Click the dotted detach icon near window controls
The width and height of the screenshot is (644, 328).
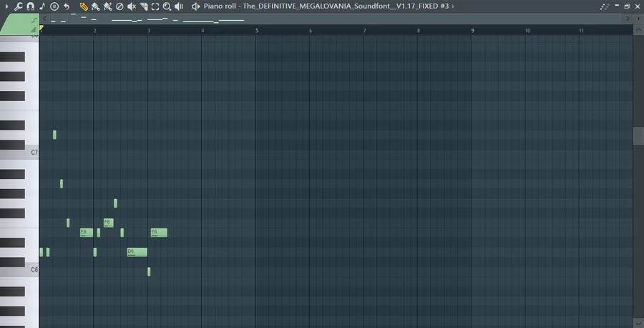(x=605, y=6)
